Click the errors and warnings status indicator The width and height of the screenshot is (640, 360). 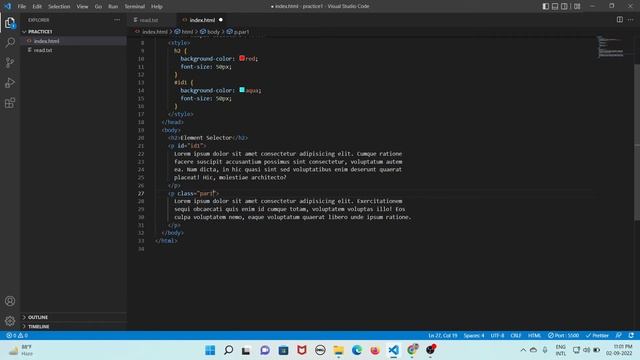tap(17, 335)
